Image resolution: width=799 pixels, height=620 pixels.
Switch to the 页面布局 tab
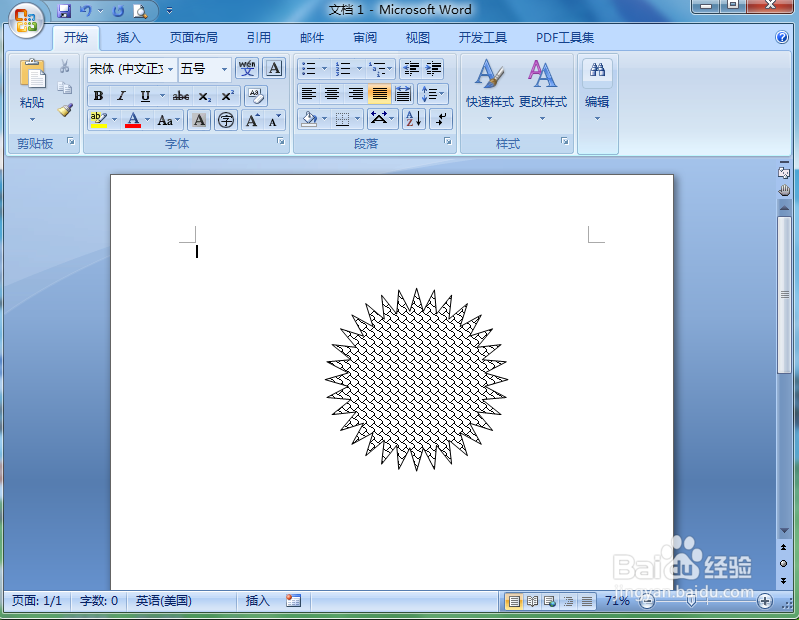[x=194, y=38]
